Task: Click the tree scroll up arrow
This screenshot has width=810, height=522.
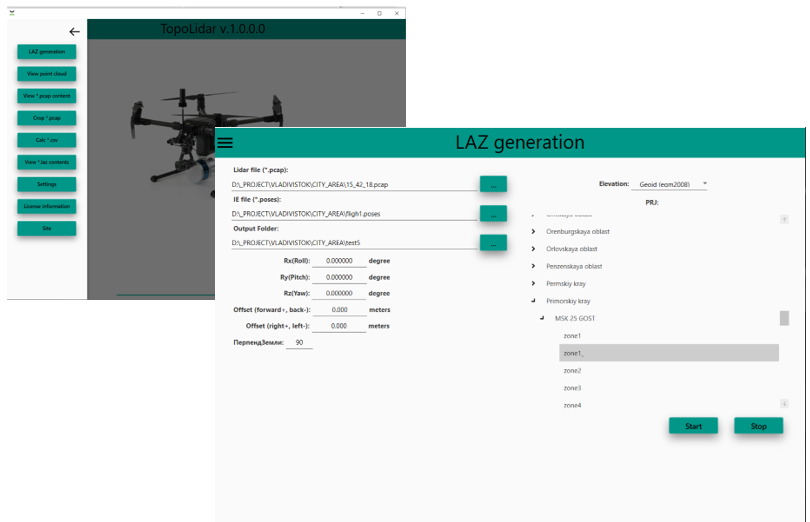Action: (x=784, y=220)
